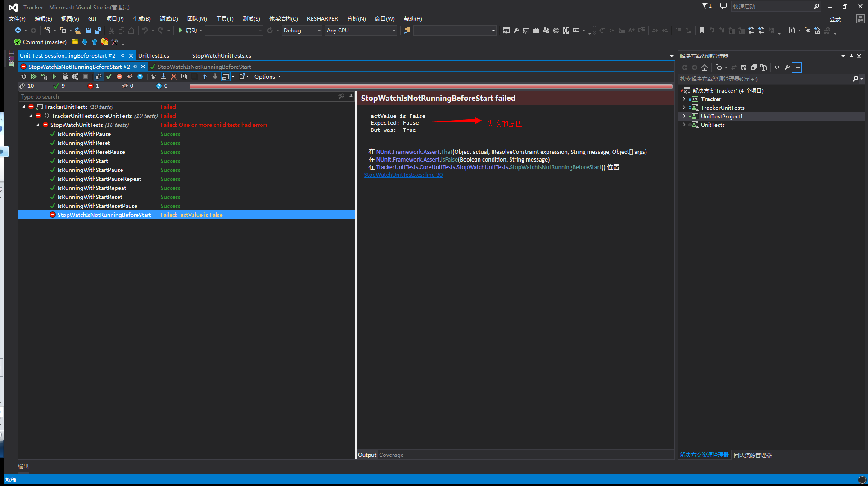
Task: Click the blue Push up-arrow icon
Action: tap(95, 42)
